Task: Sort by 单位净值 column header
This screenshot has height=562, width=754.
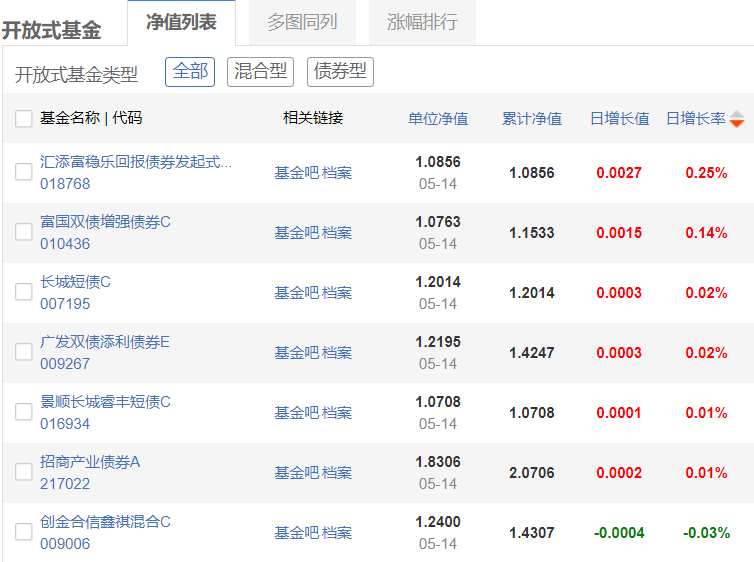Action: [438, 118]
